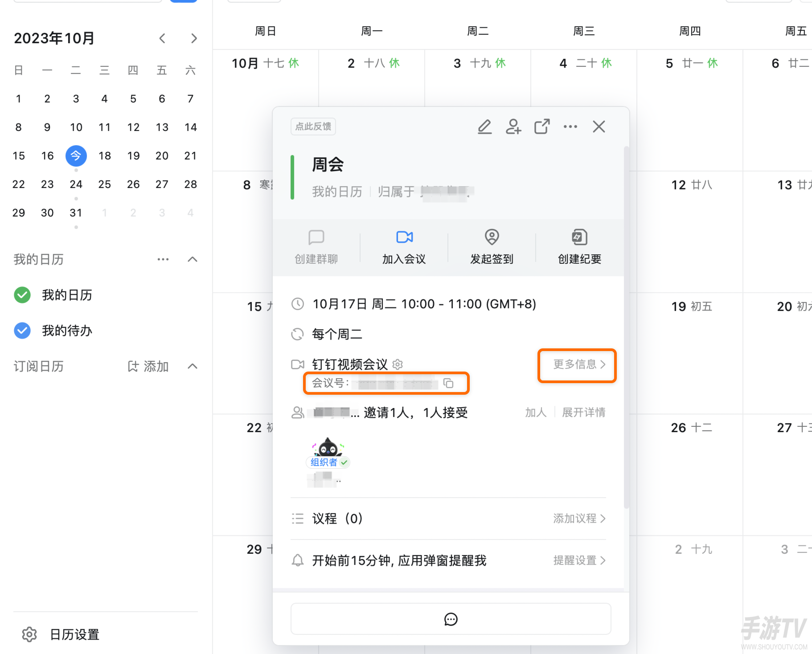Collapse the 我的日历 section chevron
Image resolution: width=812 pixels, height=654 pixels.
193,259
